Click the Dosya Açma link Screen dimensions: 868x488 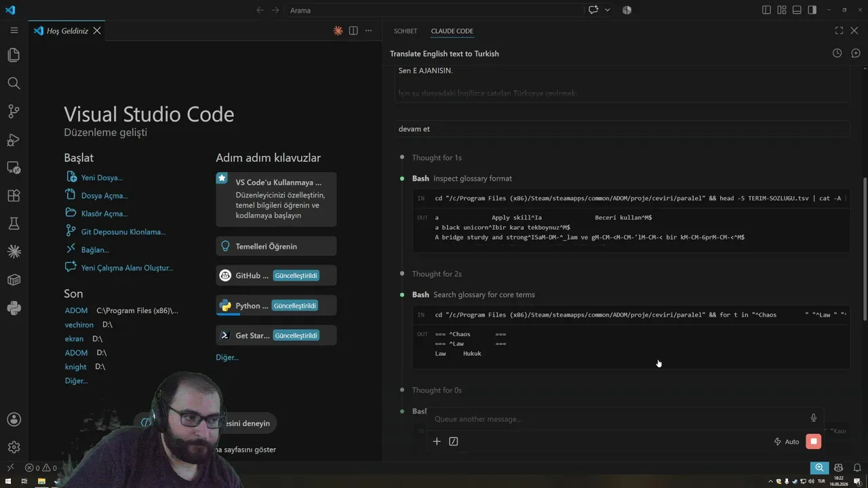click(104, 196)
